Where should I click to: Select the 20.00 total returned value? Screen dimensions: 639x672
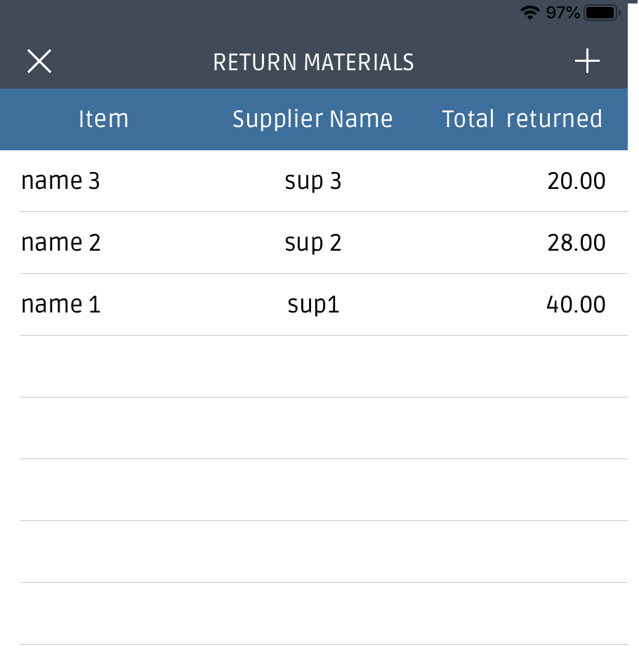[x=576, y=181]
